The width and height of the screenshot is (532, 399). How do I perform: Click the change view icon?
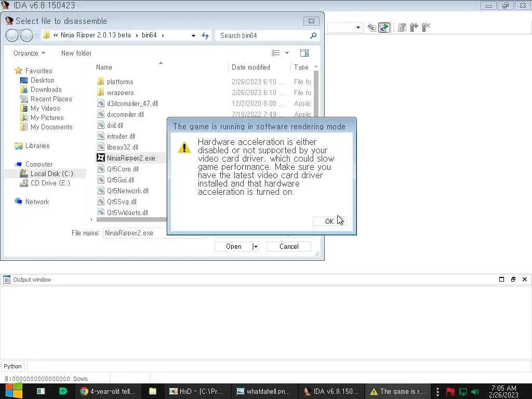coord(276,53)
